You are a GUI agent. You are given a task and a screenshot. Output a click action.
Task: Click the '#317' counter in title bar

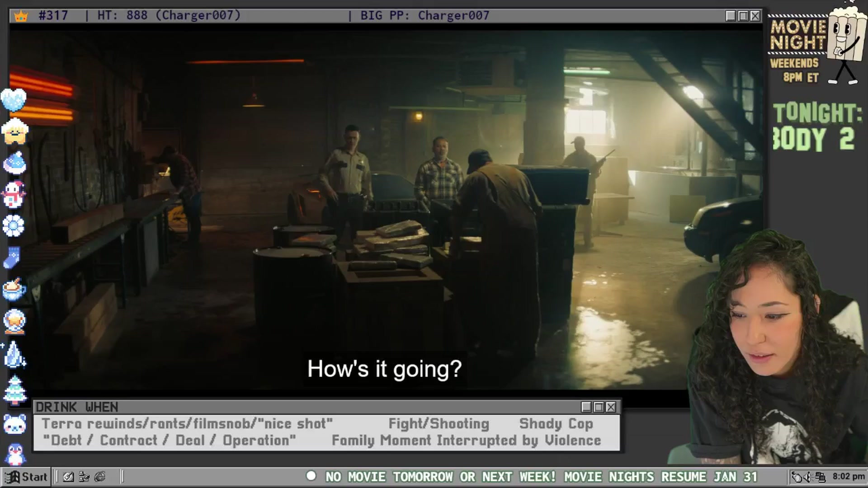pyautogui.click(x=53, y=15)
